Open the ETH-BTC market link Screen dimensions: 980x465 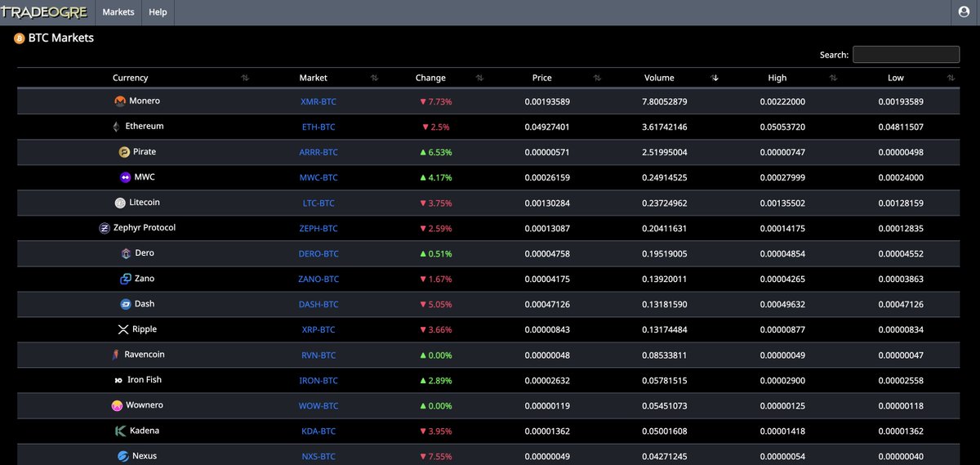(318, 127)
